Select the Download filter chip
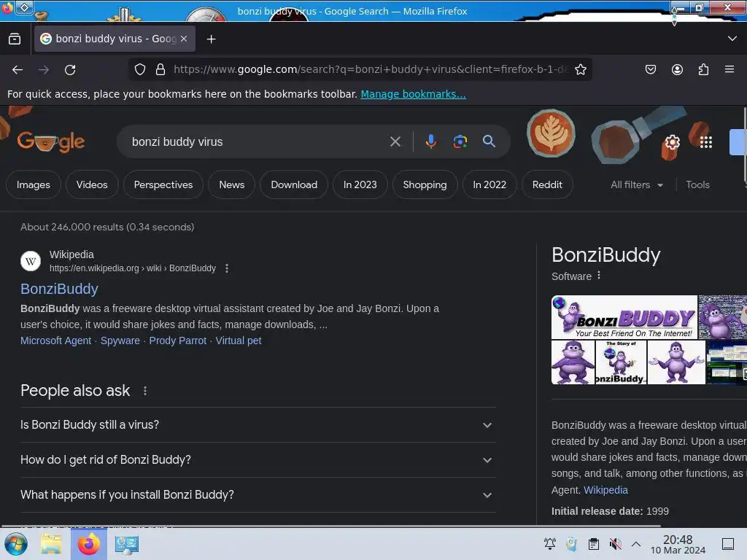The image size is (747, 560). (294, 184)
